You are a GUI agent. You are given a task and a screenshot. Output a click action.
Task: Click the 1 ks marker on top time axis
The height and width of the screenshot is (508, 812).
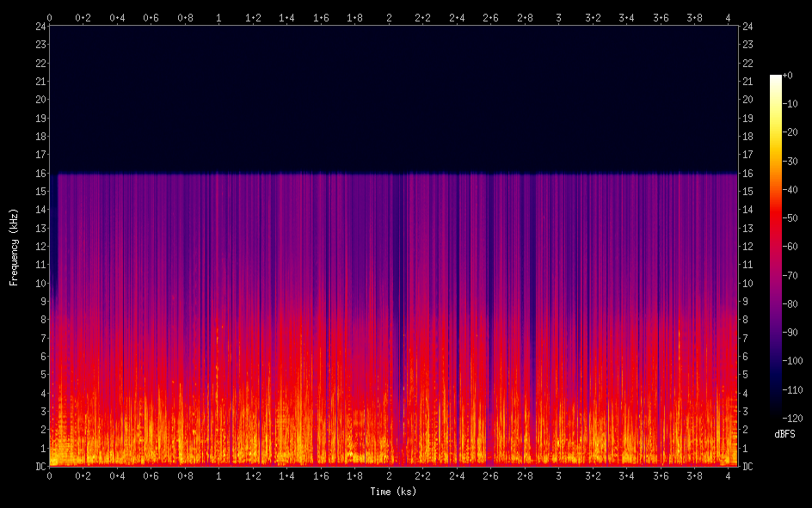(219, 17)
